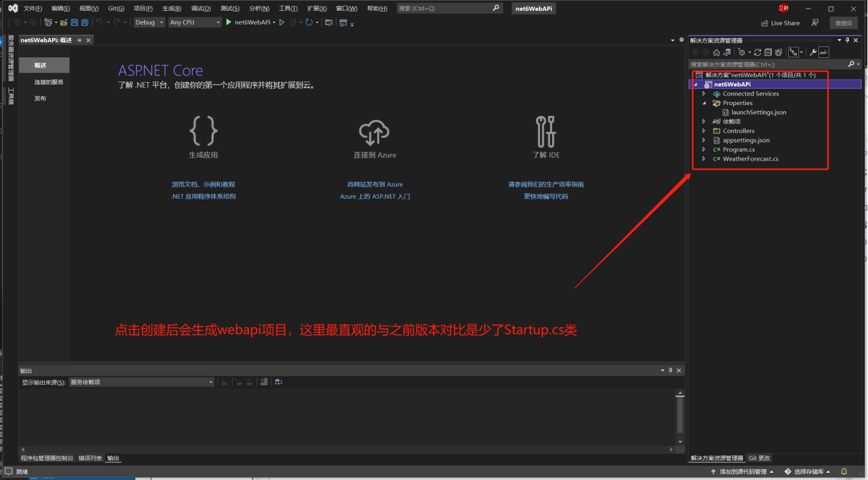The image size is (868, 480).
Task: Open link 将网站发布到 Azure
Action: tap(375, 184)
